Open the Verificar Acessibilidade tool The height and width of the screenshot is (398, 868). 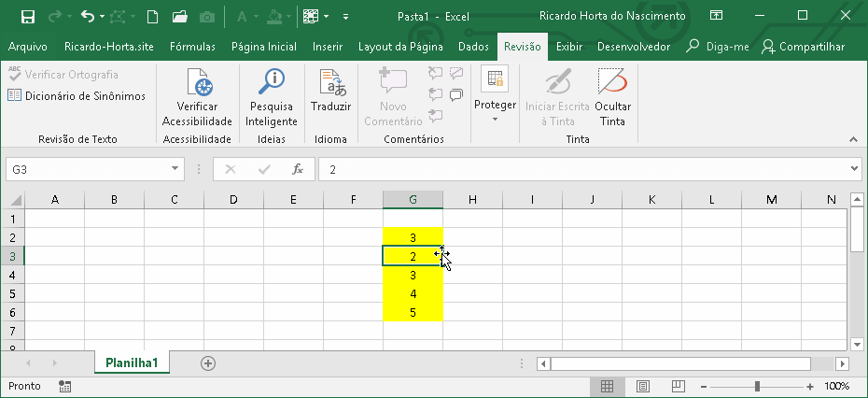click(x=197, y=97)
